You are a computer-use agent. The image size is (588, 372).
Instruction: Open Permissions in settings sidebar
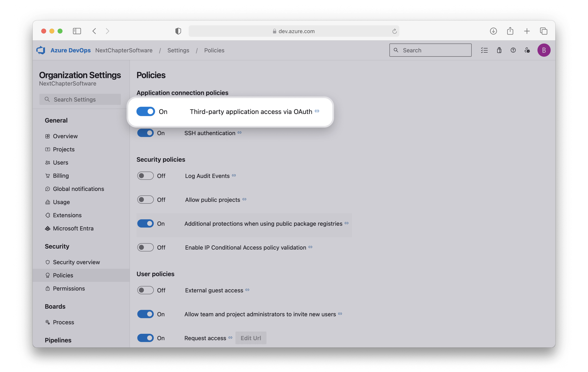pos(81,289)
